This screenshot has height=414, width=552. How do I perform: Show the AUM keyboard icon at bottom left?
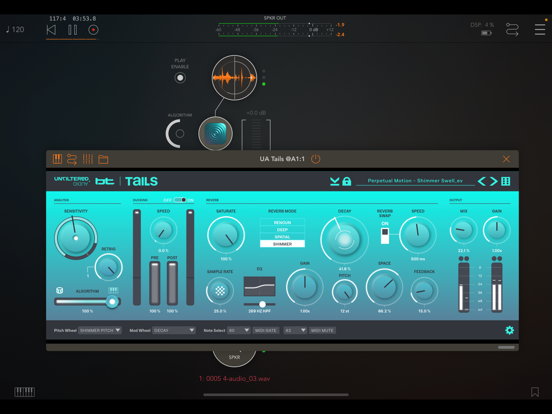(24, 392)
